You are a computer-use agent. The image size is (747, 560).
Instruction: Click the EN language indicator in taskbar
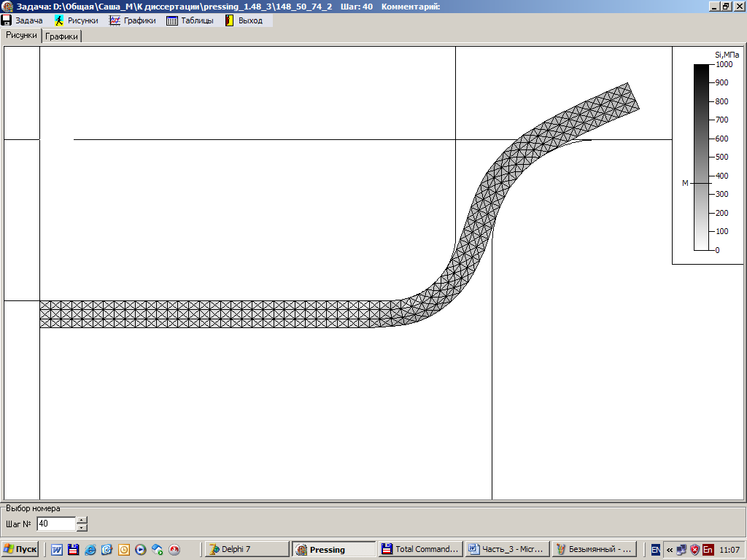coord(656,549)
